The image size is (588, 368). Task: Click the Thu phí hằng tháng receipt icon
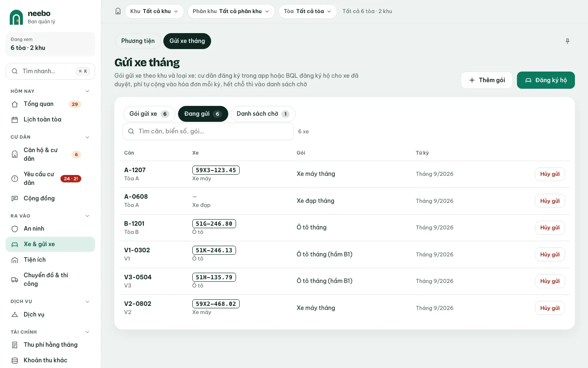coord(15,345)
